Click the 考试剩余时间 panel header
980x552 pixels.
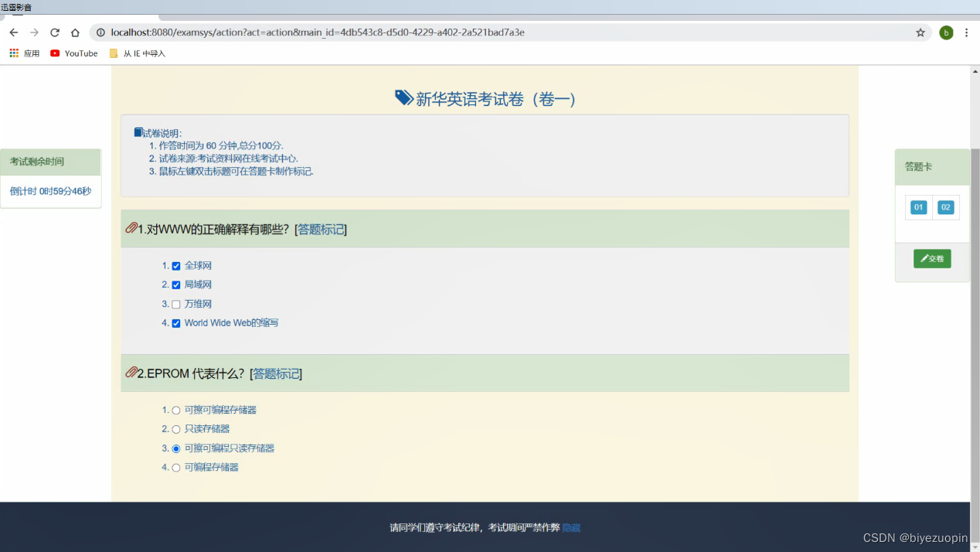[51, 162]
